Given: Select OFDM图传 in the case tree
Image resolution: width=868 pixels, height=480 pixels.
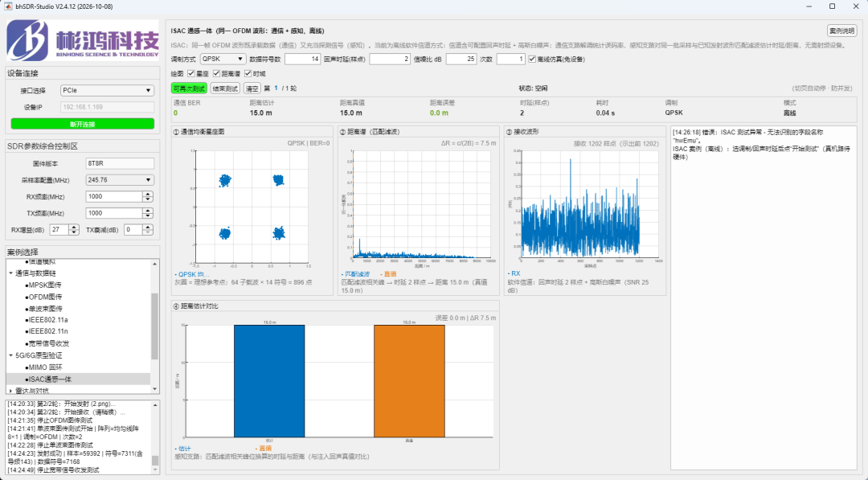Looking at the screenshot, I should click(45, 297).
